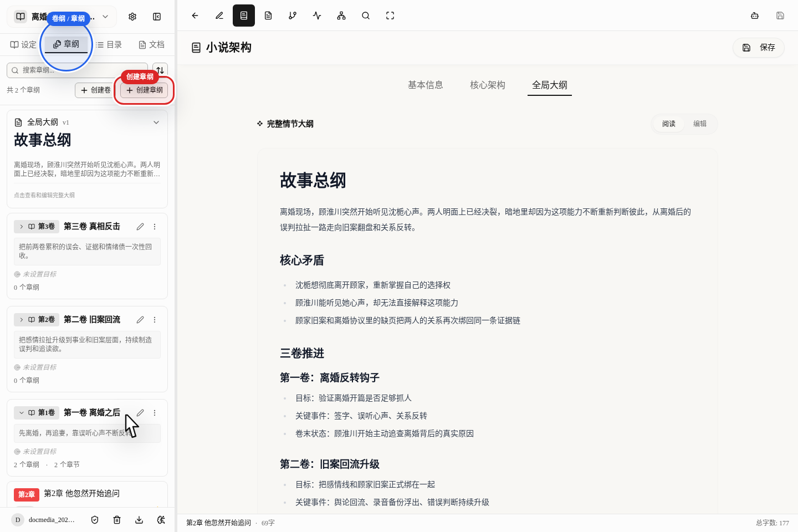The height and width of the screenshot is (532, 798).
Task: Expand the 第3卷 volume chevron
Action: [22, 227]
